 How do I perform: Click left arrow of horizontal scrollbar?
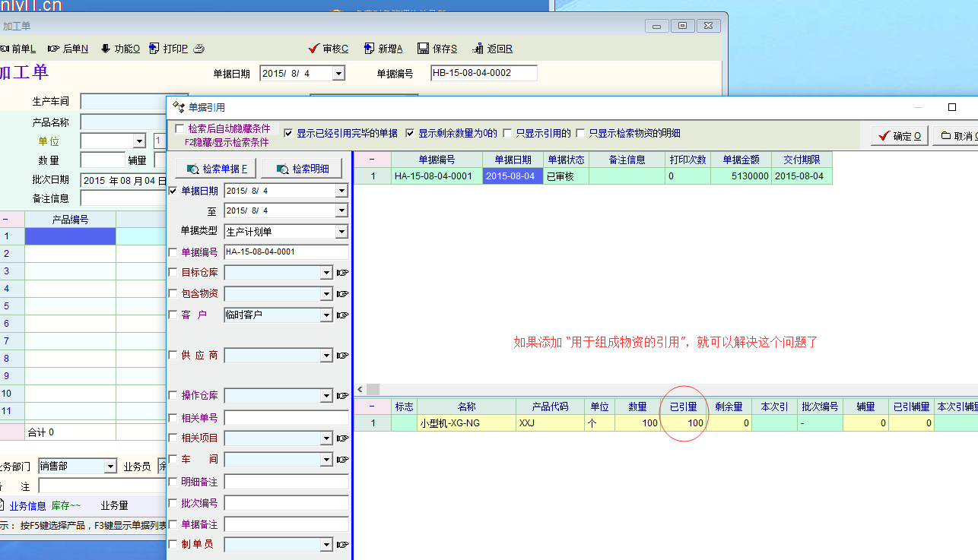tap(360, 389)
